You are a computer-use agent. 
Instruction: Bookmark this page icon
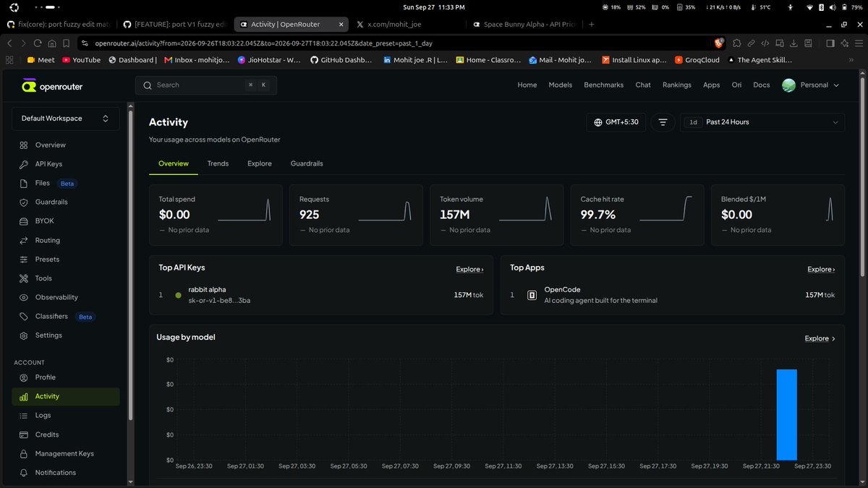65,43
